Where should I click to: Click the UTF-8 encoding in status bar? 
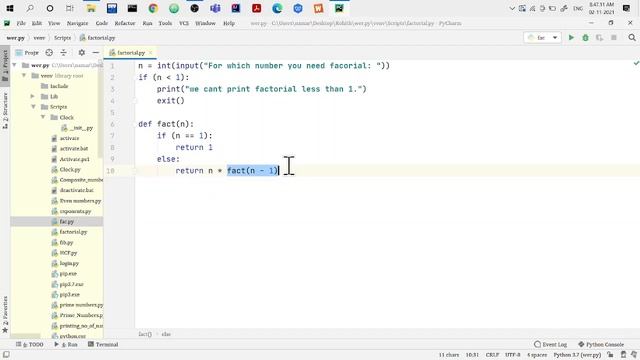click(513, 355)
